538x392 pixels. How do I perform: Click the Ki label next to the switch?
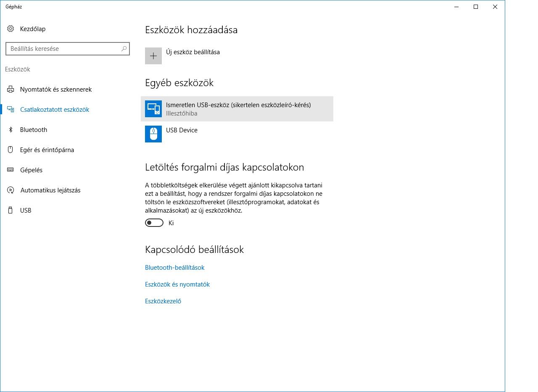[171, 223]
